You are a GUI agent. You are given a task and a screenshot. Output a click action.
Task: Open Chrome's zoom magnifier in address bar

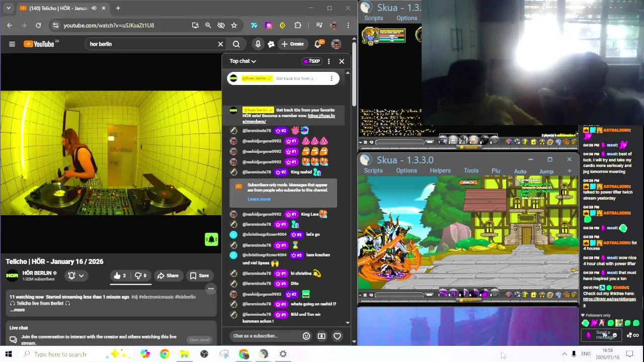click(208, 25)
